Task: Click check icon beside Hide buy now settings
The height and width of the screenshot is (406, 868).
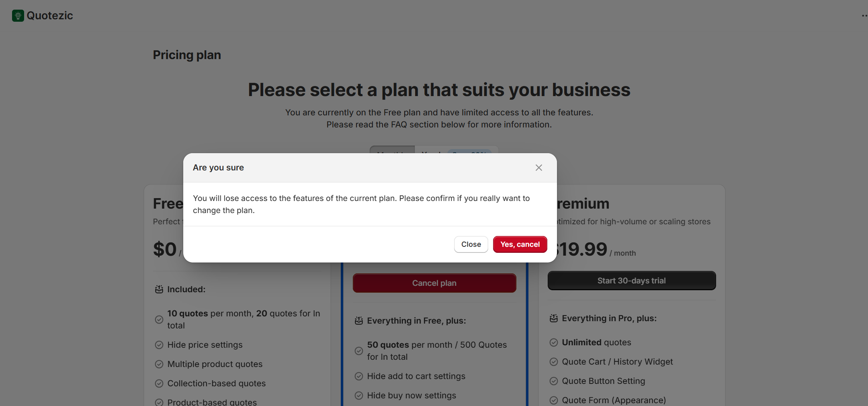Action: click(x=359, y=396)
